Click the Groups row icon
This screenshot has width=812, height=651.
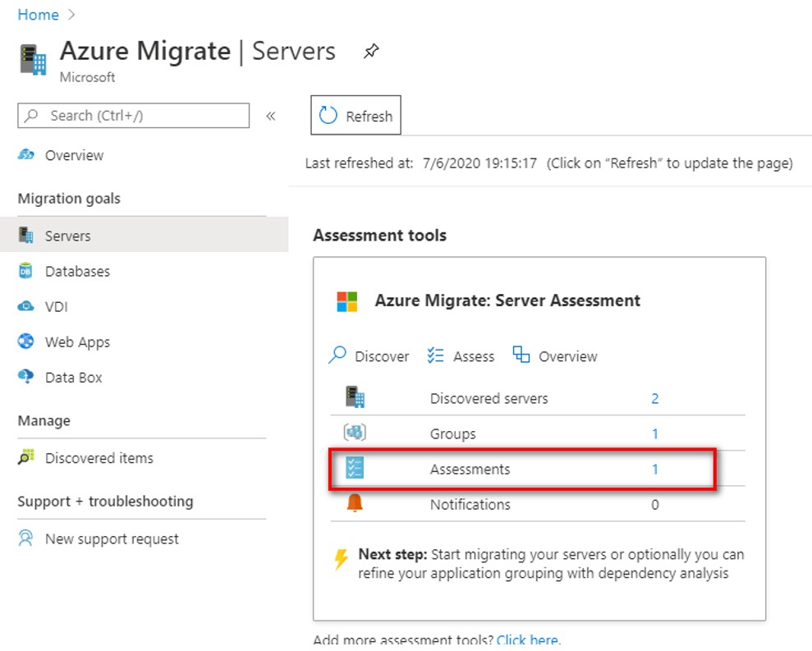(x=355, y=432)
